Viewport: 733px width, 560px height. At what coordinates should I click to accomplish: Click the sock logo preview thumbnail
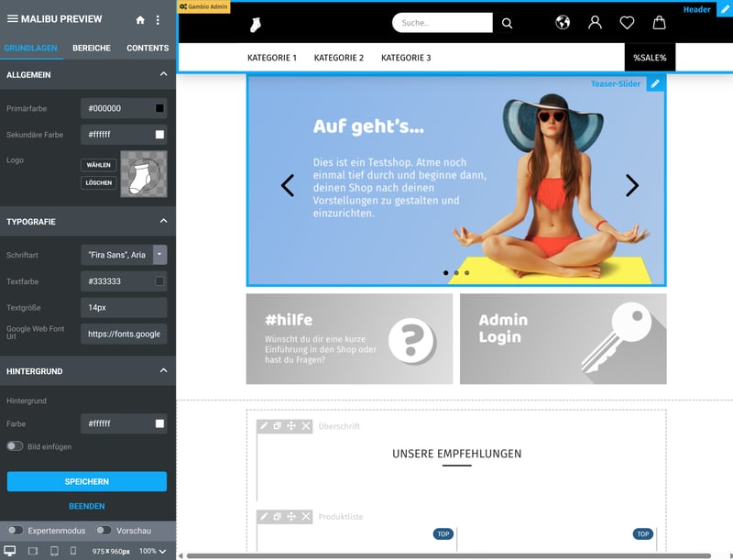point(144,174)
